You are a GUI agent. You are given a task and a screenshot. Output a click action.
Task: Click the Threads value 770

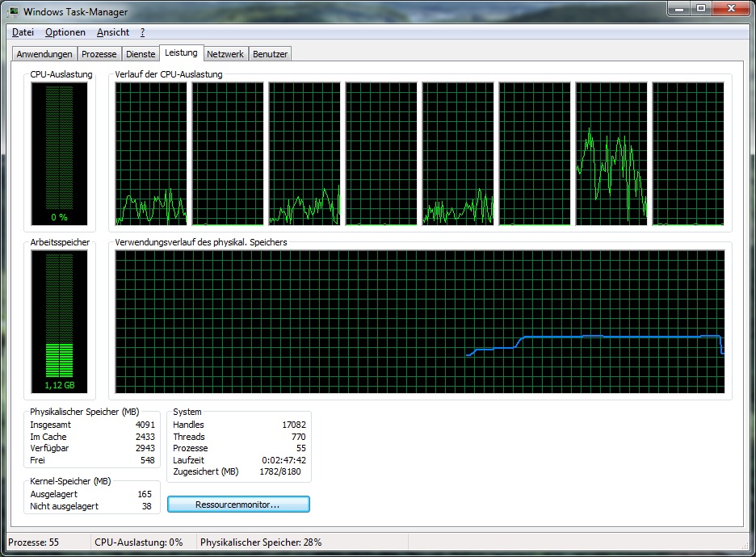(299, 437)
